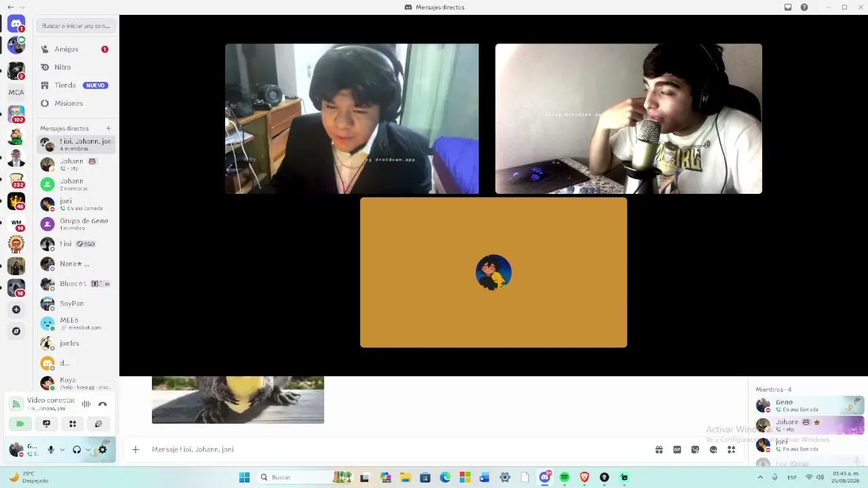Open the Johann 2 miembros group
Image resolution: width=868 pixels, height=488 pixels.
click(76, 184)
